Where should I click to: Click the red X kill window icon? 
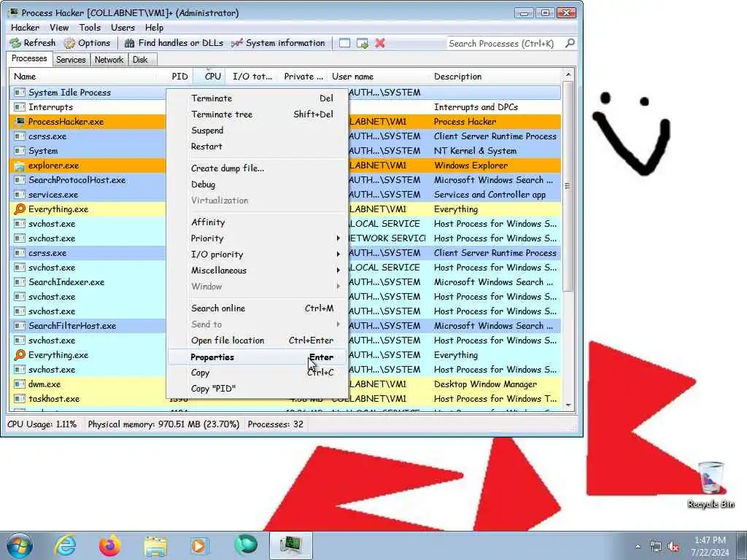point(379,43)
